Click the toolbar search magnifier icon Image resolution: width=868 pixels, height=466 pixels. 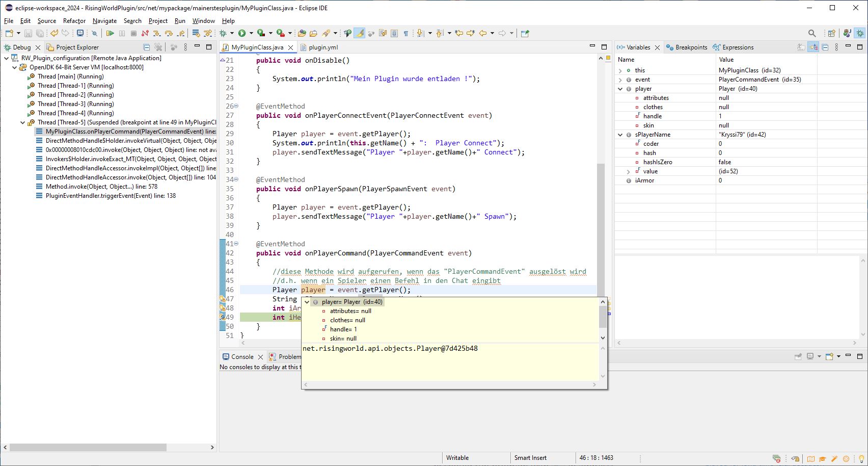(812, 34)
